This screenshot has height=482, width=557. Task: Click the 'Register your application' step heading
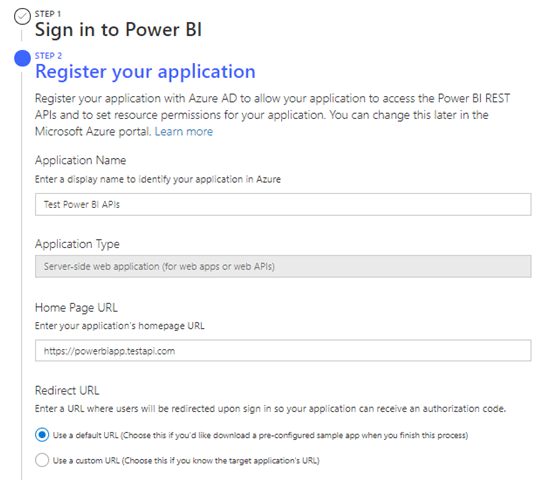(x=145, y=72)
